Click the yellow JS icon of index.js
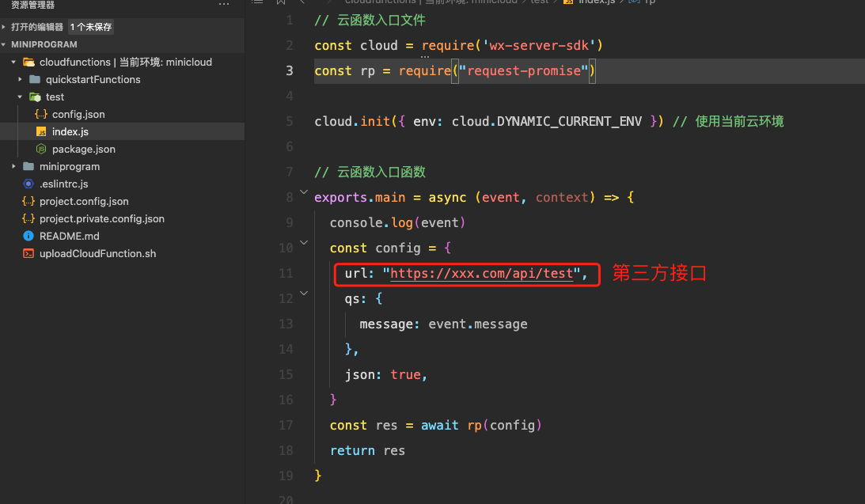This screenshot has height=504, width=865. point(41,132)
